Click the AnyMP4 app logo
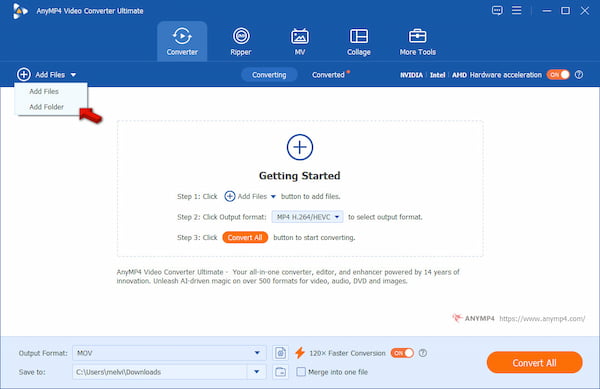The image size is (600, 389). 20,11
